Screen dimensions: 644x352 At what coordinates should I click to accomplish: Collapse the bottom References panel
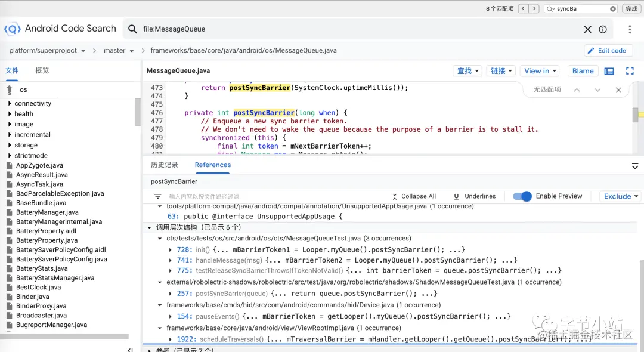635,166
